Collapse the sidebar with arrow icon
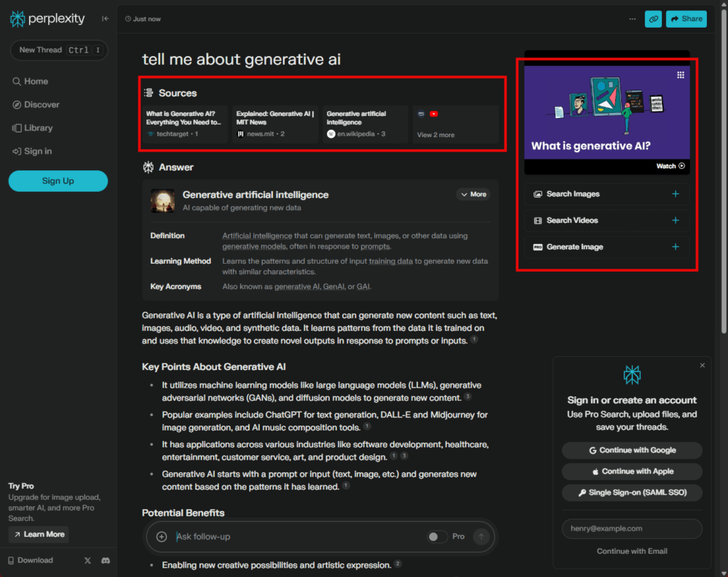 [106, 19]
